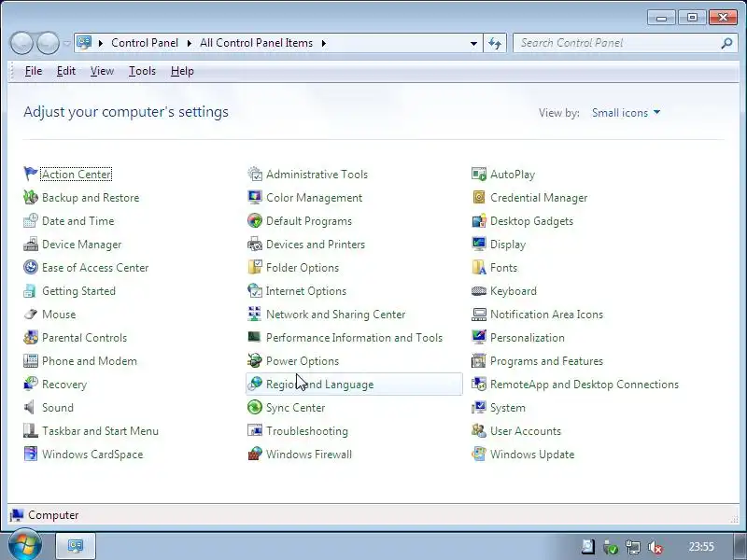Open Parental Controls icon
This screenshot has height=560, width=747.
[x=31, y=337]
